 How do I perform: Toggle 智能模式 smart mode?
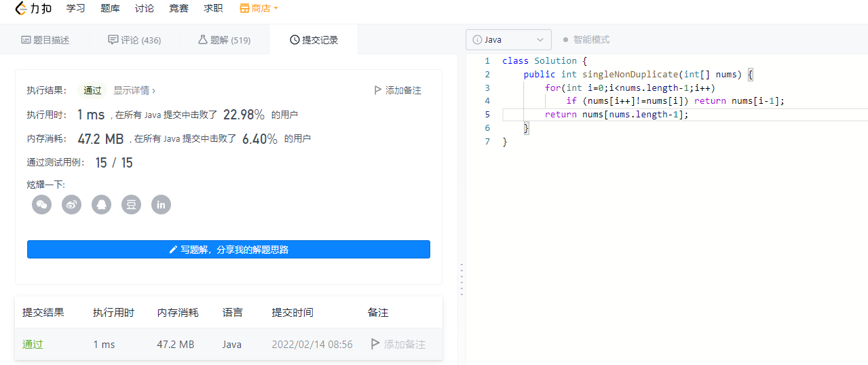click(586, 40)
